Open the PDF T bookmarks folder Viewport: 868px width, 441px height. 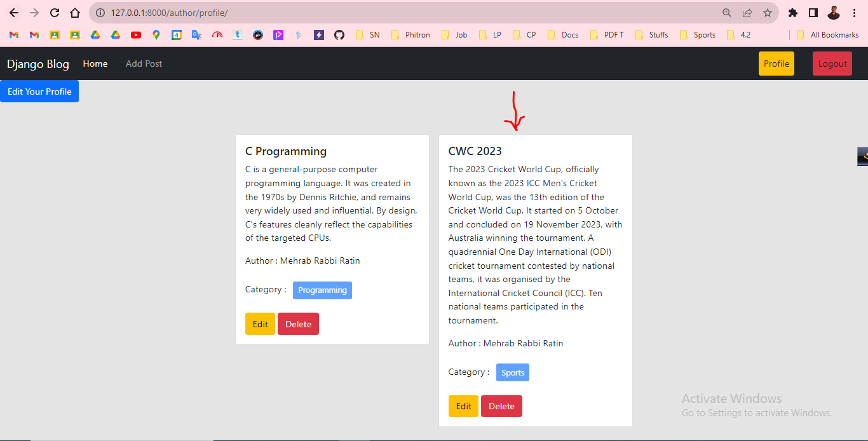(x=607, y=35)
